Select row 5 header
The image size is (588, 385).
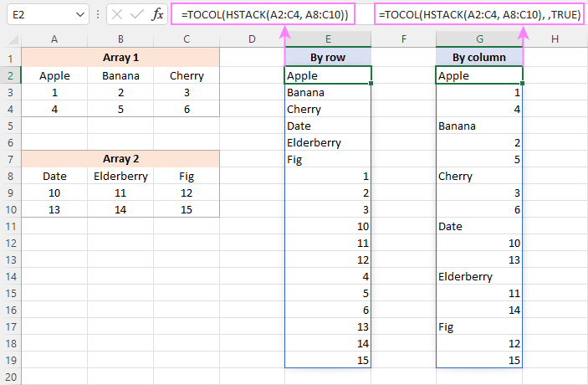[x=11, y=126]
